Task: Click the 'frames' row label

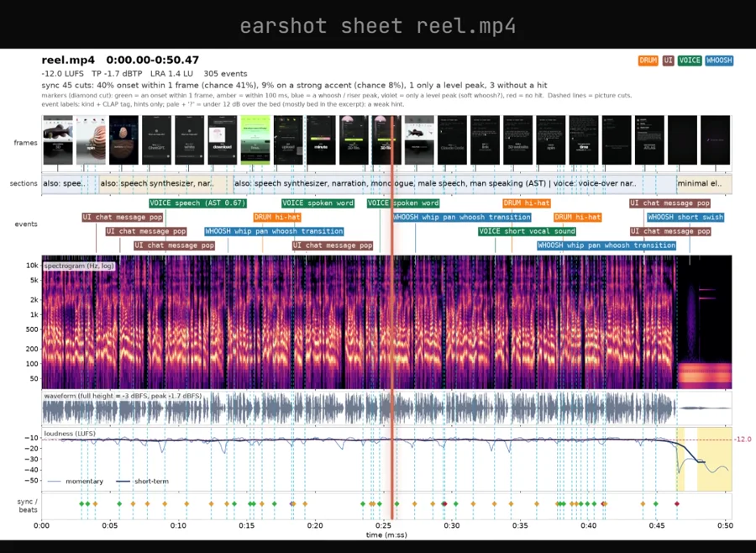Action: point(25,143)
